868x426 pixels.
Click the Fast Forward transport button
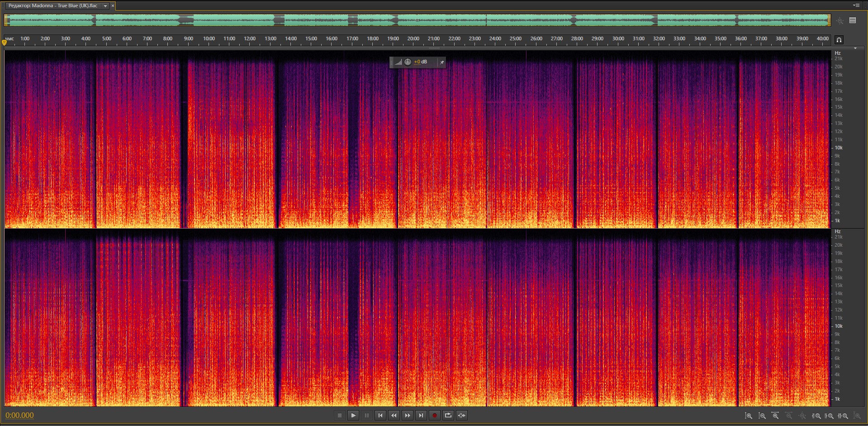[x=408, y=415]
